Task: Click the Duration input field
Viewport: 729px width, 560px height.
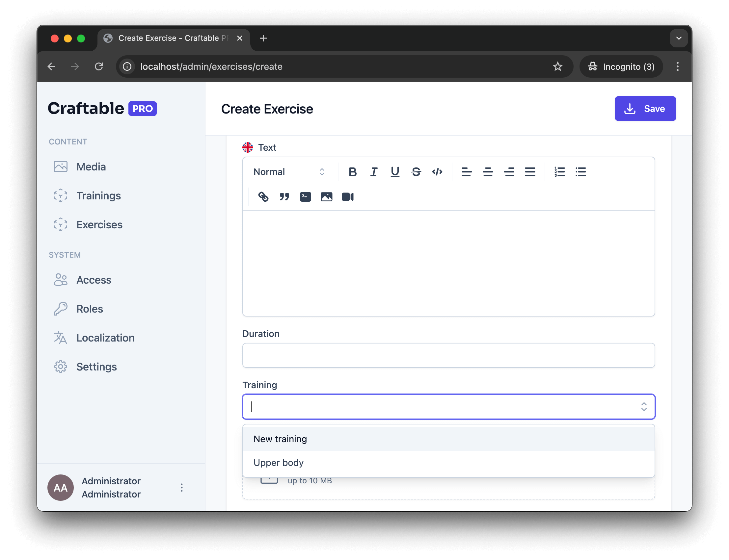Action: (x=448, y=355)
